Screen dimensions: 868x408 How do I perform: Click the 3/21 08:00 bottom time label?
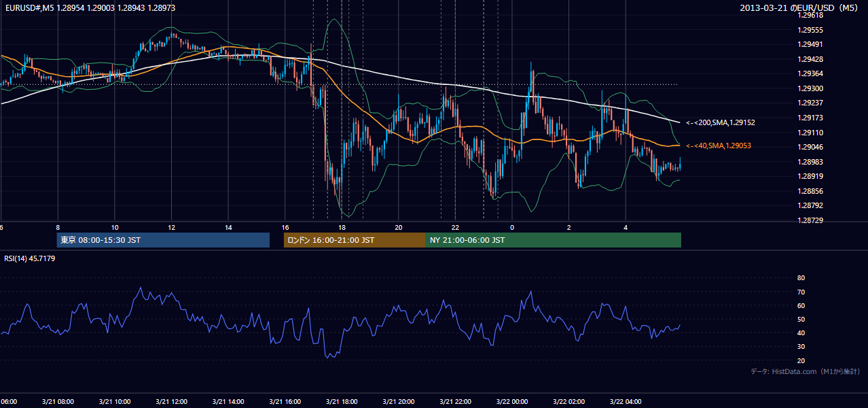57,401
